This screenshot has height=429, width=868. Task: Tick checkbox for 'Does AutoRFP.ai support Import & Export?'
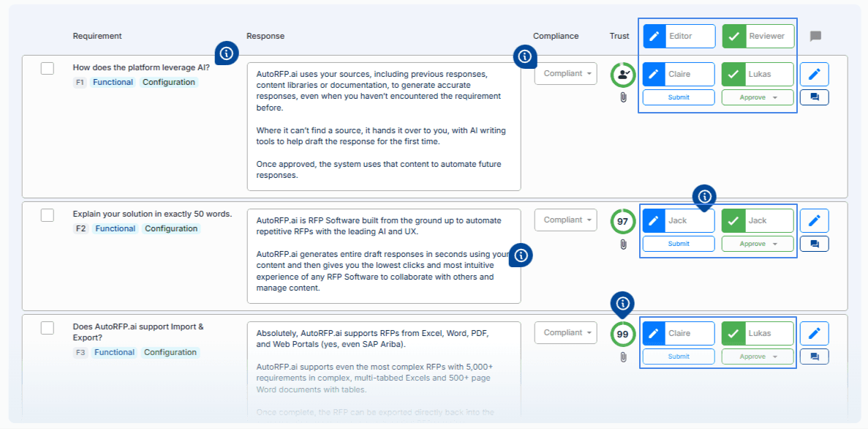pos(47,328)
